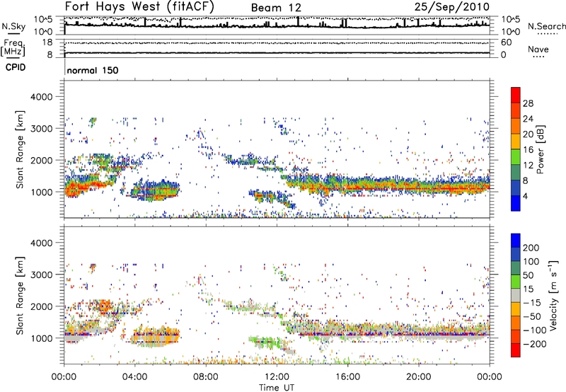The height and width of the screenshot is (392, 566).
Task: Click the "10^0" tick beside N.Search
Action: [x=511, y=32]
